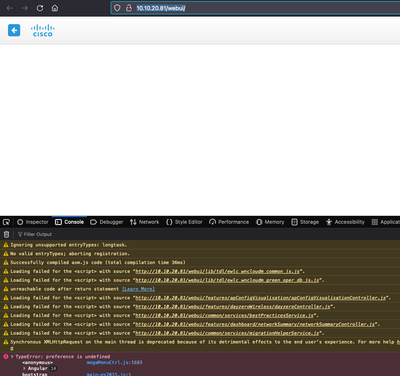
Task: Click the blue back arrow in Cisco header
Action: 14,30
